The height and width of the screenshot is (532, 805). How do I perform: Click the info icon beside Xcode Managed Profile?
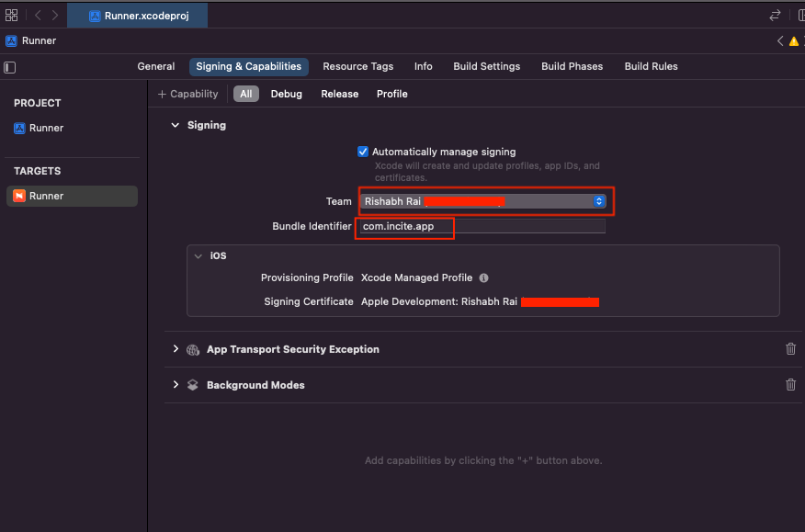click(483, 277)
